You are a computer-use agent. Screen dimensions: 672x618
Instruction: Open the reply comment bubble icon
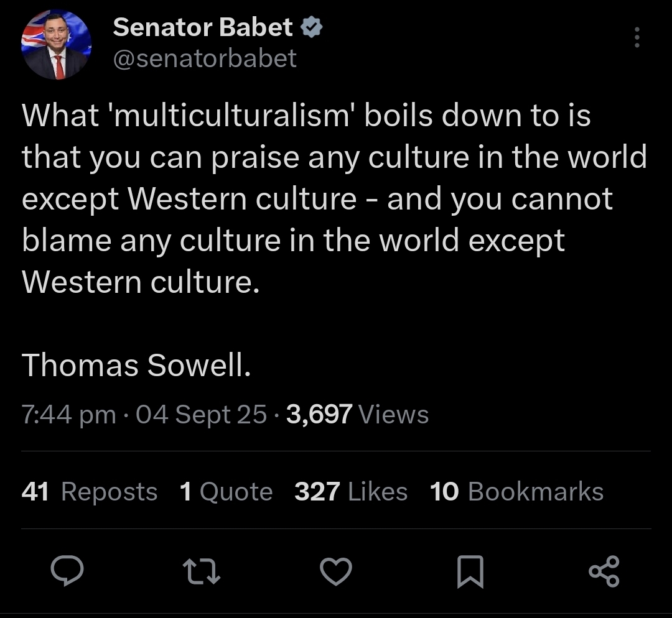[x=67, y=571]
